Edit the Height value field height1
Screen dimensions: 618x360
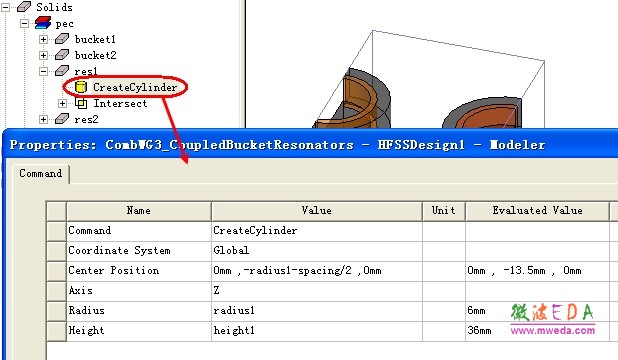[317, 331]
